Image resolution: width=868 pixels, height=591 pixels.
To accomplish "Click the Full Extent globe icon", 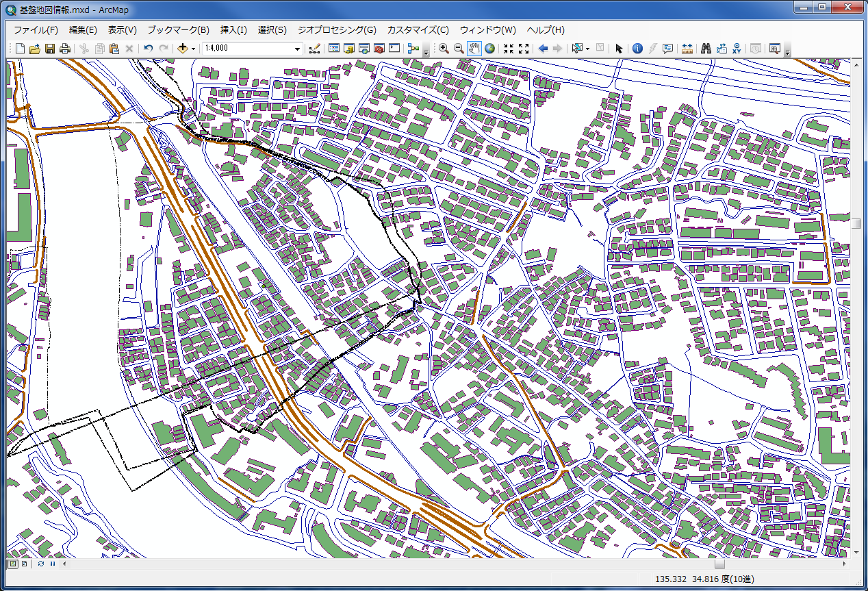I will click(x=490, y=49).
